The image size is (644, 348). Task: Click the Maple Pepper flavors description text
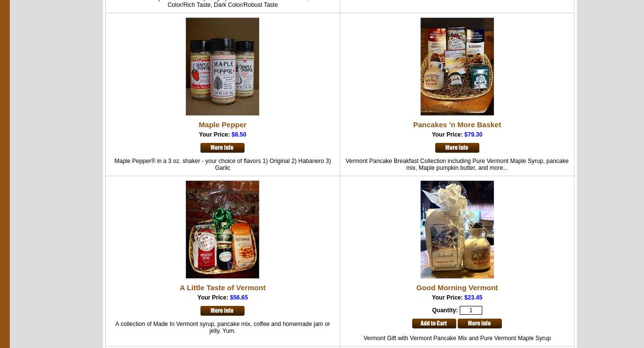(223, 164)
